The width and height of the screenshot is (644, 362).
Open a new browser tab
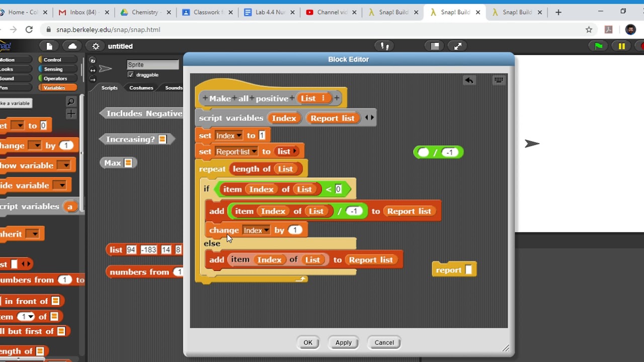[558, 12]
